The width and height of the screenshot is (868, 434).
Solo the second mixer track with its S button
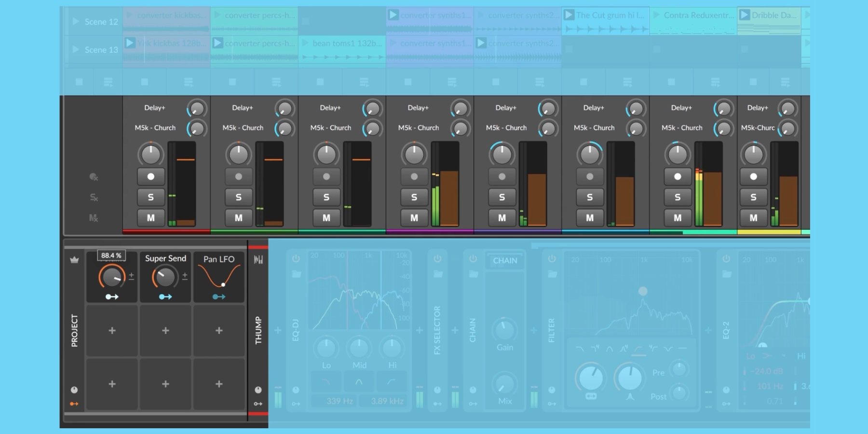[238, 197]
